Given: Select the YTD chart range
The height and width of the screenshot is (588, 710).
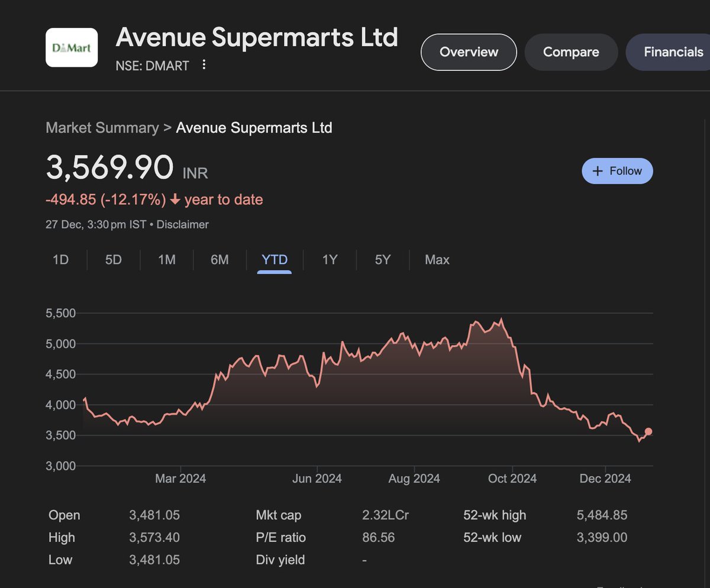Looking at the screenshot, I should pos(275,260).
